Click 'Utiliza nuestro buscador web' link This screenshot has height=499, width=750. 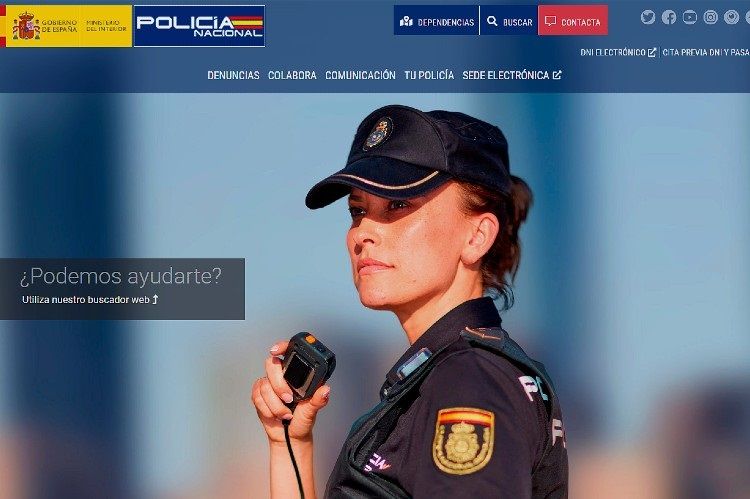coord(90,299)
